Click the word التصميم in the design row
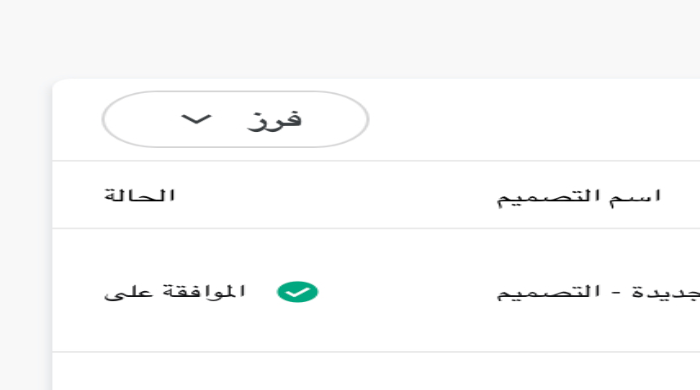Viewport: 700px width, 390px height. (549, 292)
